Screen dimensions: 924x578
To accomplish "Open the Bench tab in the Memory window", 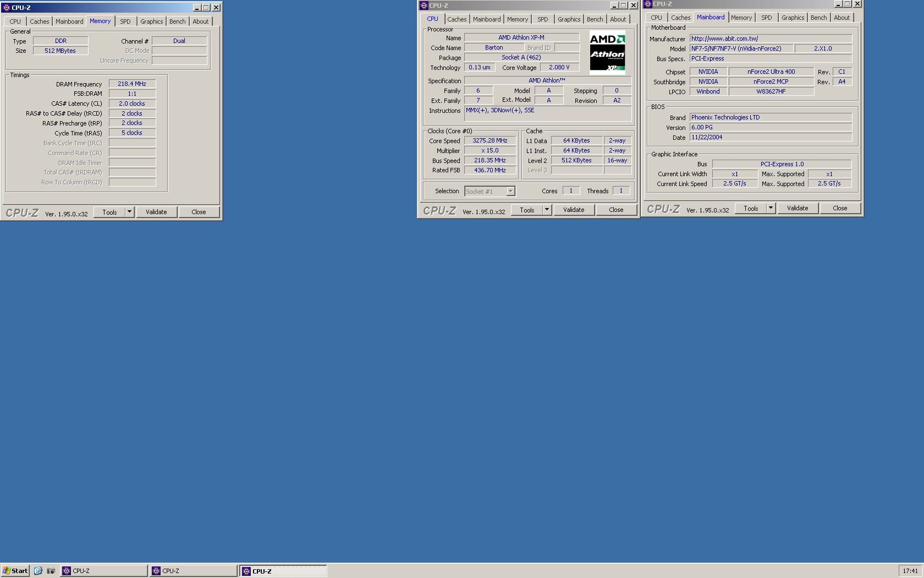I will tap(177, 21).
